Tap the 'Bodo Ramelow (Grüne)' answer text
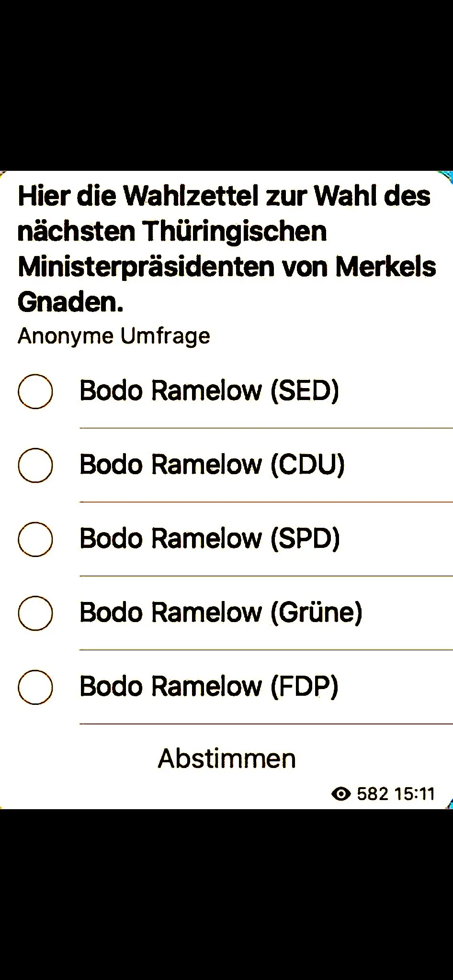Image resolution: width=453 pixels, height=980 pixels. [221, 612]
